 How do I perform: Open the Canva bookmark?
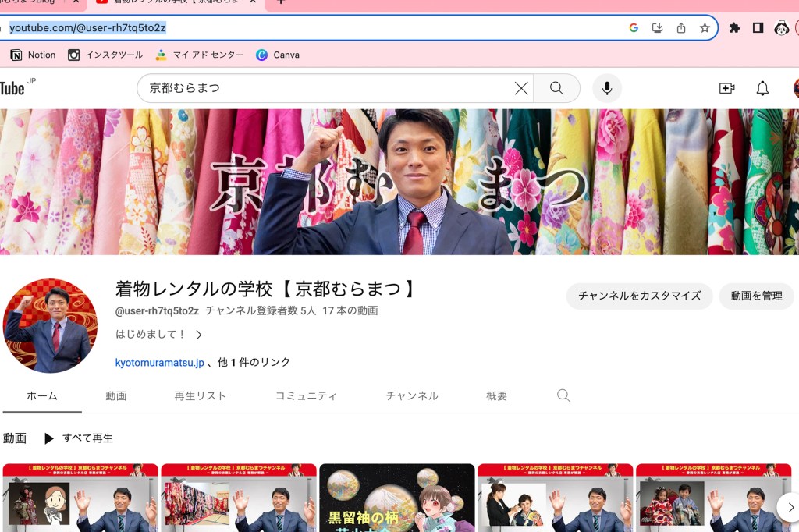tap(277, 55)
